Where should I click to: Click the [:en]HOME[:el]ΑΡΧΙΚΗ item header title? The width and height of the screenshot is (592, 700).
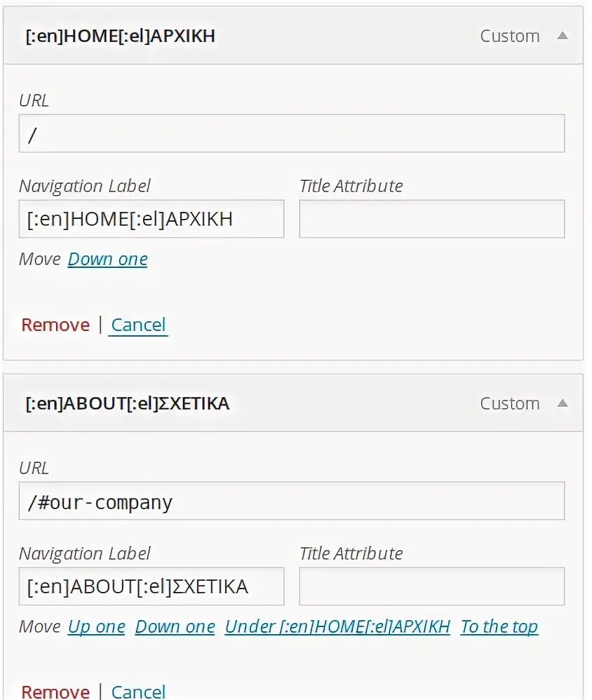click(x=120, y=36)
